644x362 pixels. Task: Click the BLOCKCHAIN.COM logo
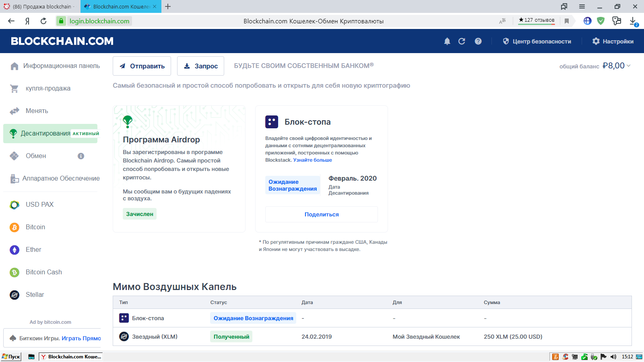62,41
